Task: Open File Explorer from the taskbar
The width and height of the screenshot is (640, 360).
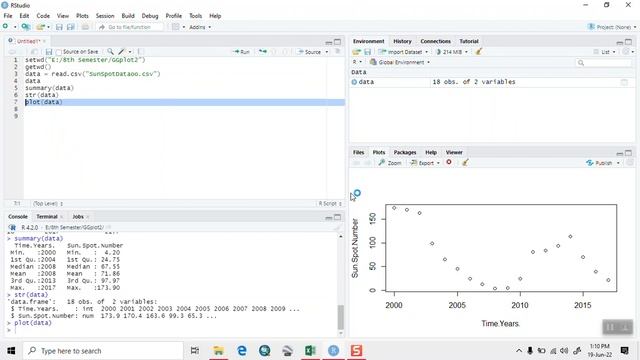Action: pyautogui.click(x=219, y=351)
